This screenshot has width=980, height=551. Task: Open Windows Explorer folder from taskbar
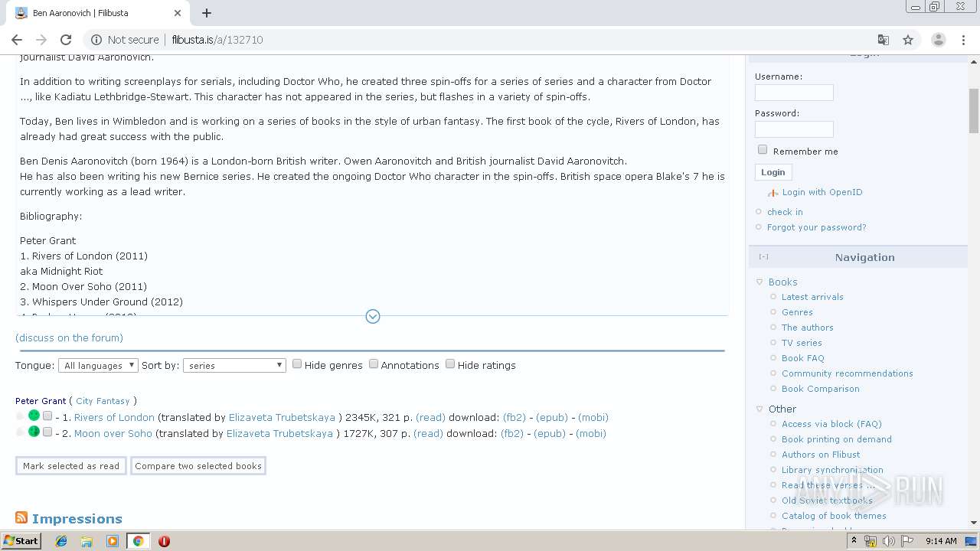coord(87,541)
